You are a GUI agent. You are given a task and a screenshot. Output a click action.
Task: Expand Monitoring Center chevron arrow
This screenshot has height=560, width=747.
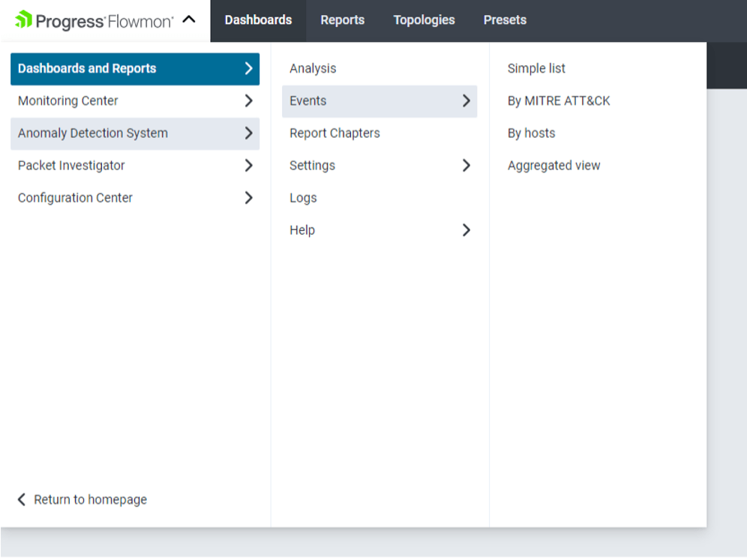coord(248,101)
